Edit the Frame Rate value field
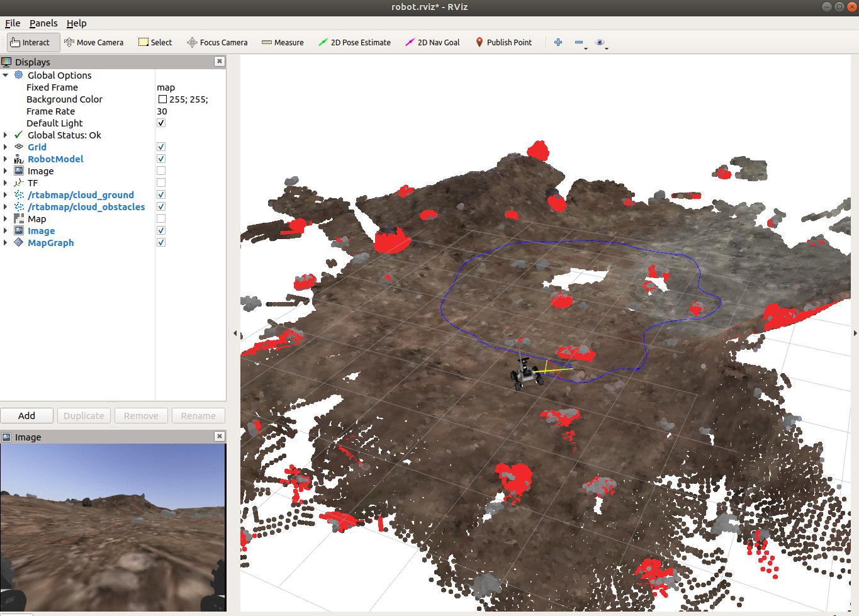859x616 pixels. tap(189, 111)
